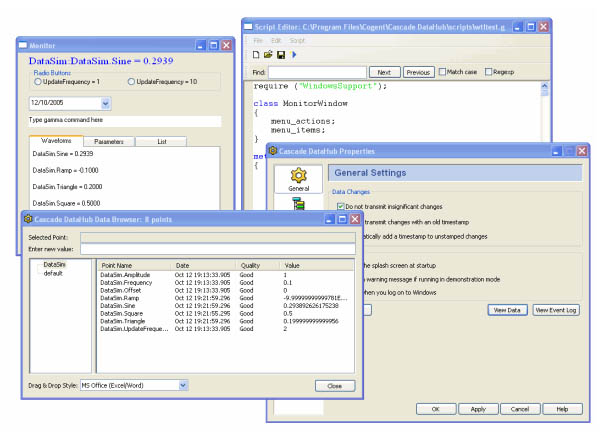Select the DataSim.Square row in Data Browser
Viewport: 606px width, 442px height.
pos(225,313)
